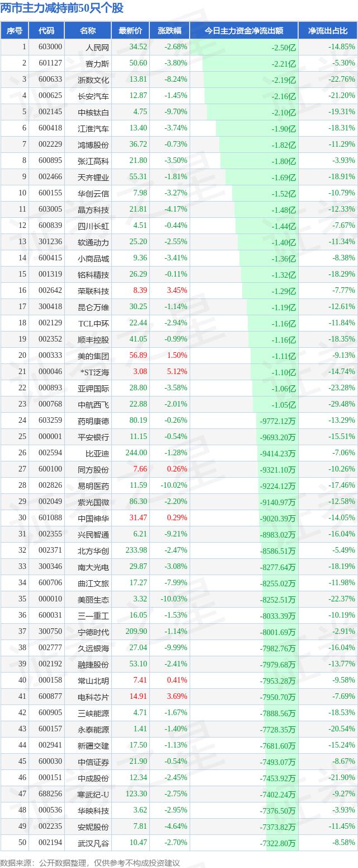Click stock name 三峡能源
This screenshot has width=358, height=868.
[93, 713]
